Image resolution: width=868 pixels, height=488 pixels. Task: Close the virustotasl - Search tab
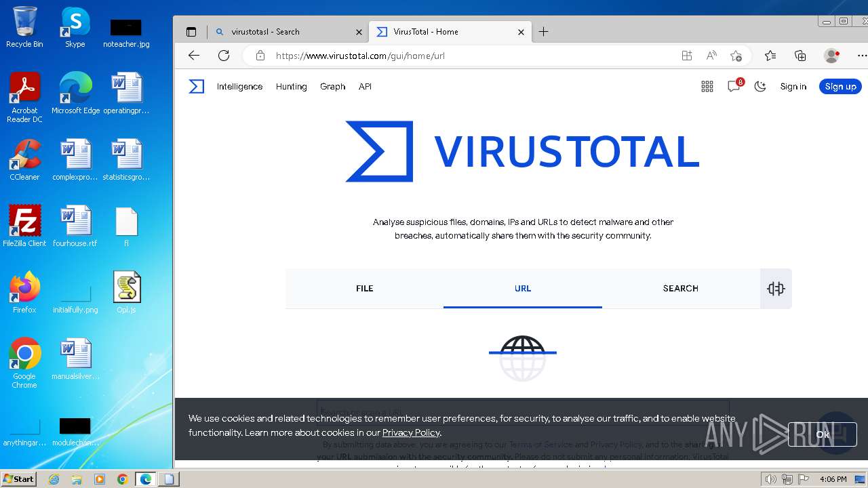pos(359,32)
